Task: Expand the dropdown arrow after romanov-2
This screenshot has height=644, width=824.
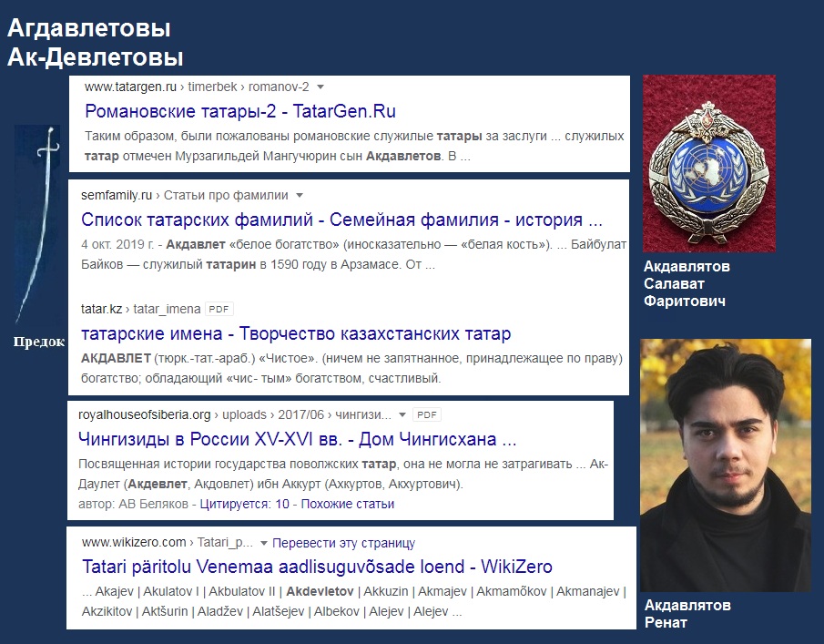Action: 320,87
